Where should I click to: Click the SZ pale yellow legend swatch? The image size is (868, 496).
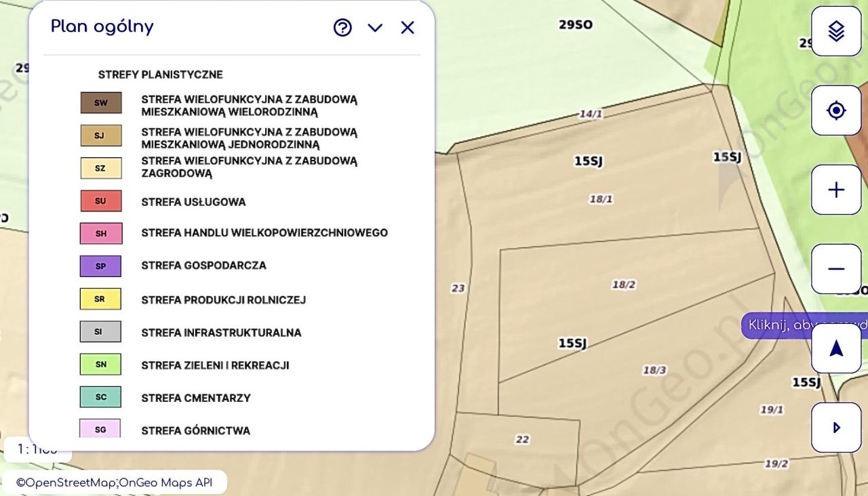(101, 168)
